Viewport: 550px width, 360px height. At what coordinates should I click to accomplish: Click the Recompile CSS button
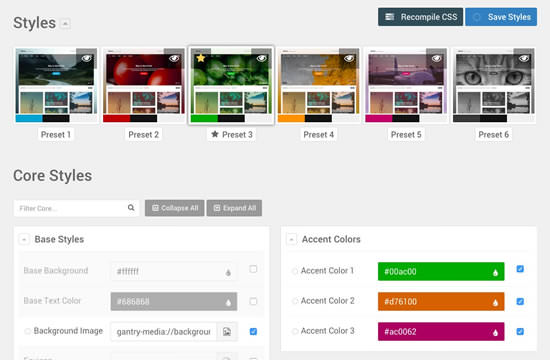point(421,17)
